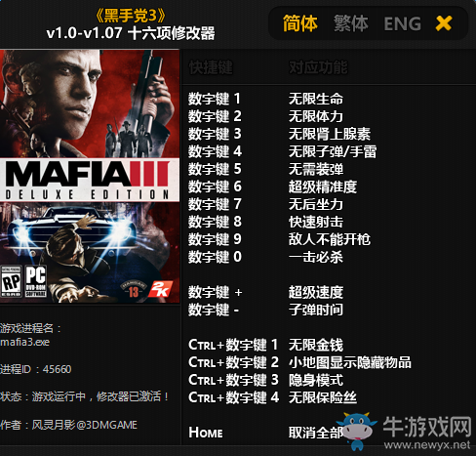Image resolution: width=476 pixels, height=456 pixels.
Task: Toggle 子弹时间 option
Action: pos(316,310)
